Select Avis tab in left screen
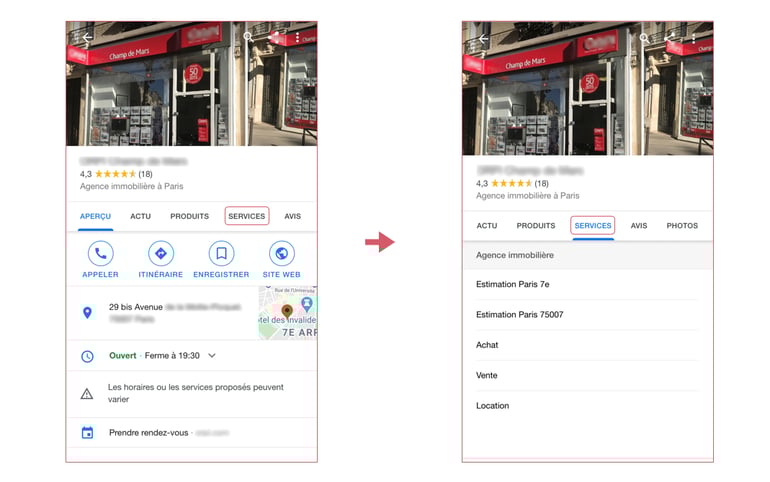The image size is (770, 482). [x=293, y=216]
